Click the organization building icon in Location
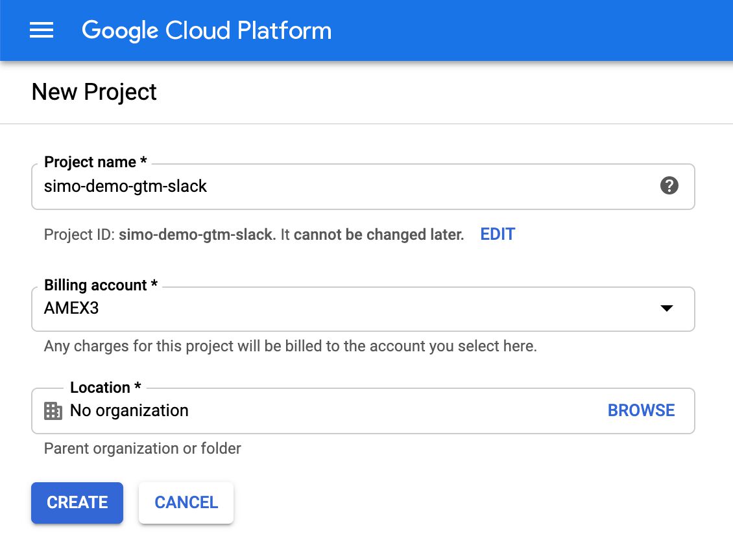 (53, 411)
